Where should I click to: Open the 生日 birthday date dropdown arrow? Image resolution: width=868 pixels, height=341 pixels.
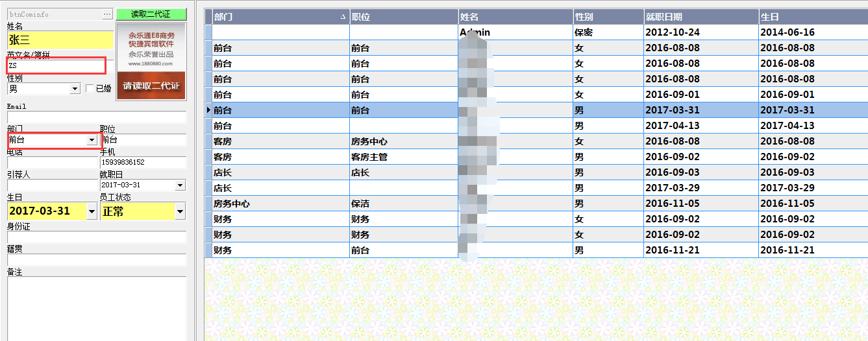[92, 211]
